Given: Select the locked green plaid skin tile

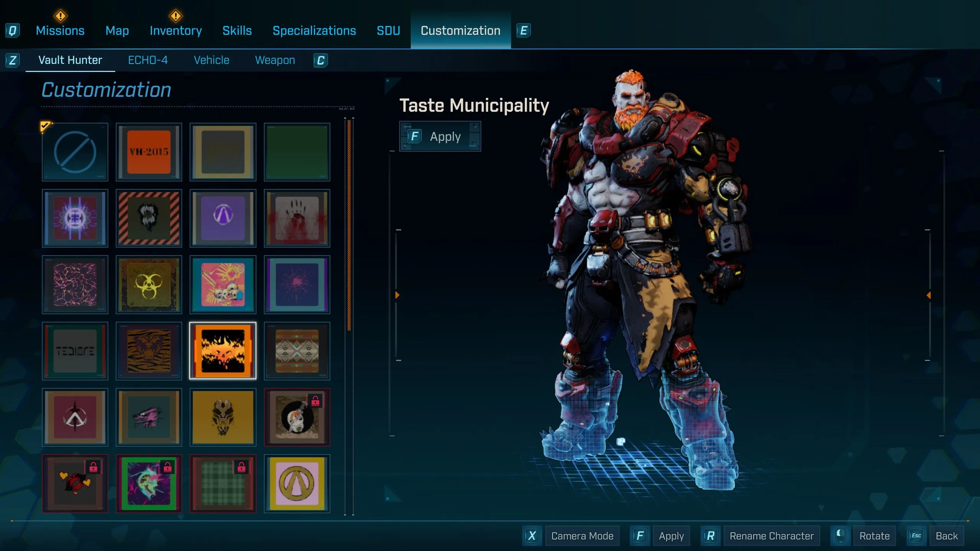Looking at the screenshot, I should click(223, 484).
